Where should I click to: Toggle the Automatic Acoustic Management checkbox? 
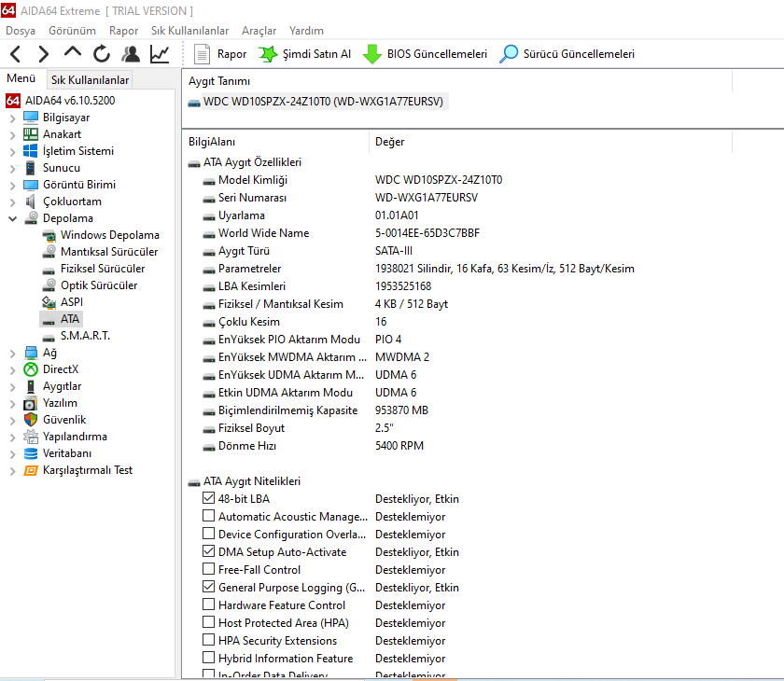pyautogui.click(x=208, y=516)
